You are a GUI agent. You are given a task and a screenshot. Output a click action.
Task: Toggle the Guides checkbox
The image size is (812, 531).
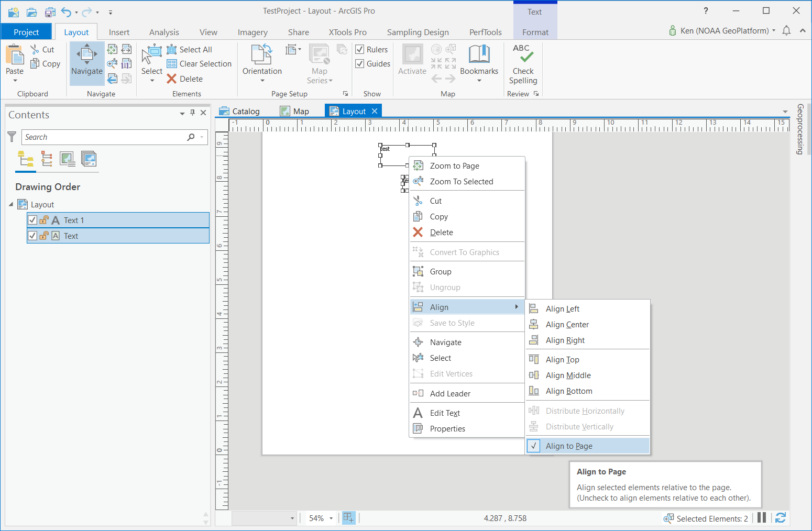tap(360, 64)
